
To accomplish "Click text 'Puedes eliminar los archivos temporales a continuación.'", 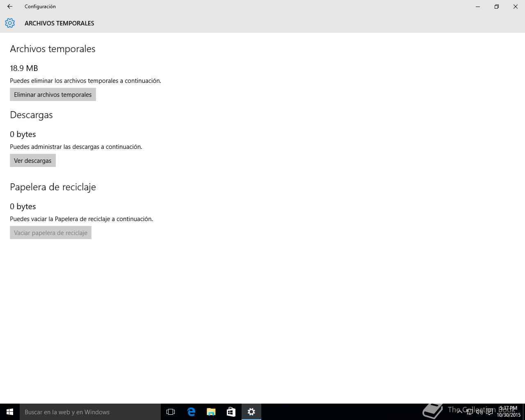I will click(85, 81).
